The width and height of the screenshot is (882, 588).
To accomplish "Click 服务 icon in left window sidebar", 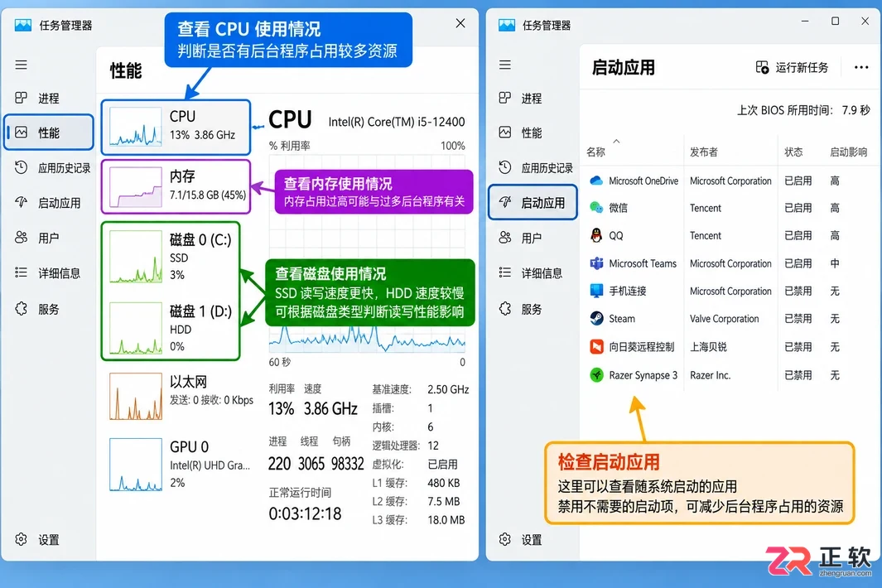I will pyautogui.click(x=21, y=308).
